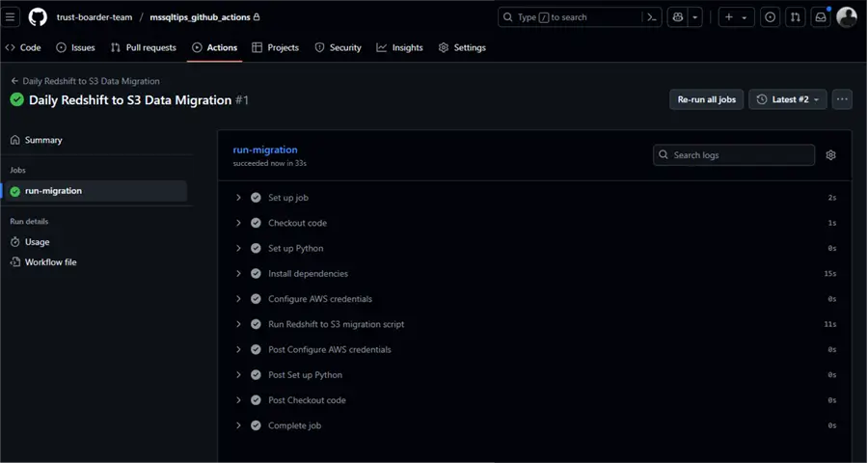Go to GitHub home via Octocat logo

tap(39, 17)
